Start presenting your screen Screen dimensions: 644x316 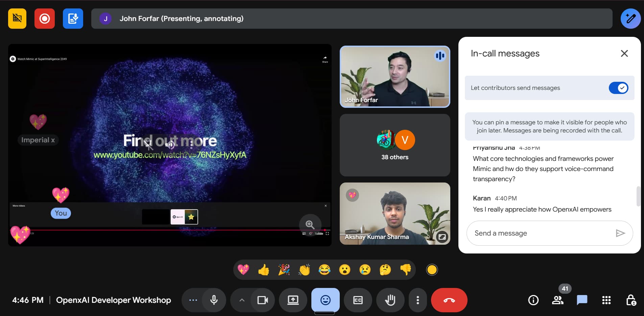pos(293,300)
